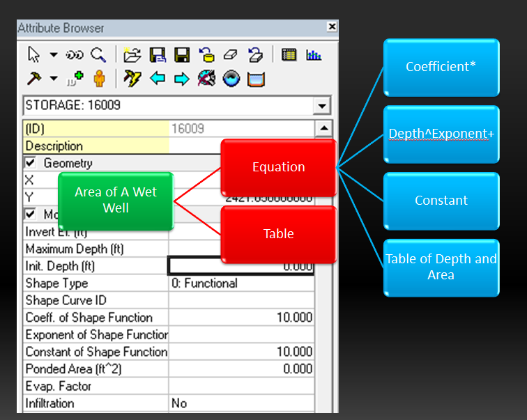Click the database with undo arrow icon

coord(207,55)
